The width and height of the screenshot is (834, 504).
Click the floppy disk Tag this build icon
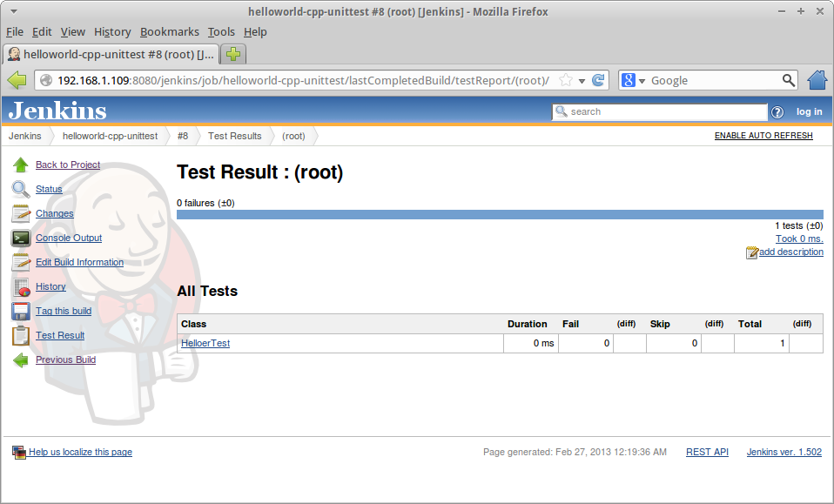(21, 311)
